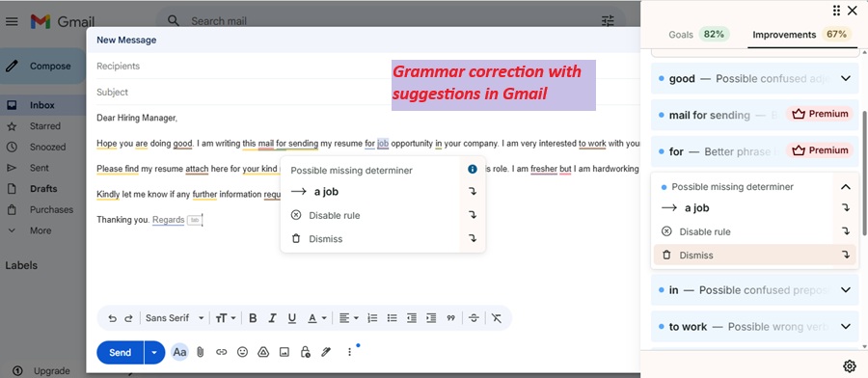Screen dimensions: 868x378
Task: Click the indent more icon
Action: click(x=431, y=318)
